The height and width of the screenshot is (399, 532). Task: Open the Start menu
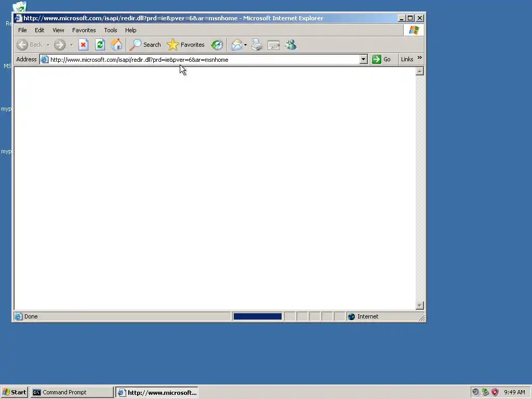pos(14,392)
